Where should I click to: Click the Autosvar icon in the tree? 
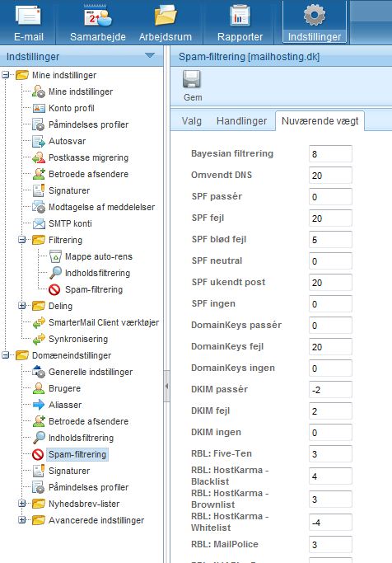point(39,141)
